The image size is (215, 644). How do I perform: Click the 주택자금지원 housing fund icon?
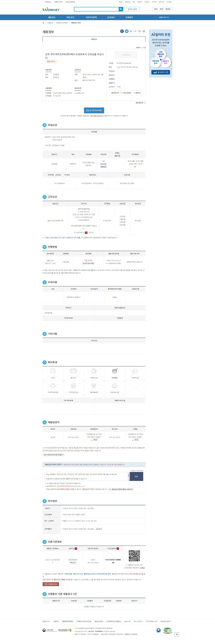tap(73, 385)
